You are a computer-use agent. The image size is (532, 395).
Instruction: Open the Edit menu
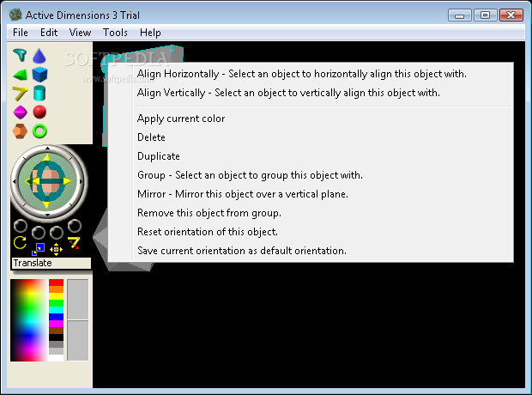[x=49, y=33]
